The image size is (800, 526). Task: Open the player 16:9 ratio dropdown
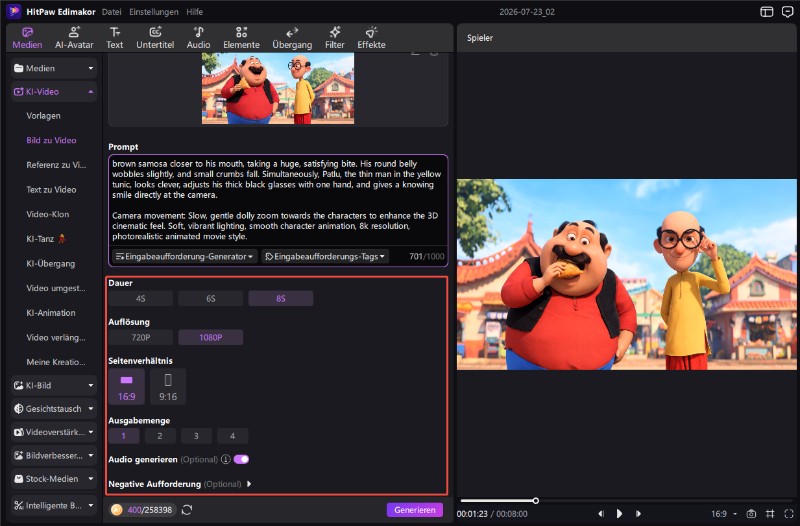724,514
